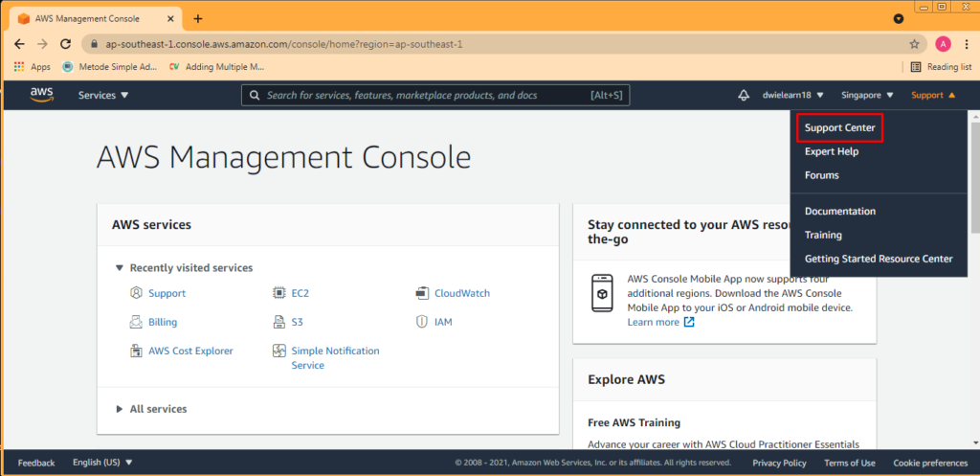
Task: Click the EC2 service icon
Action: point(278,293)
